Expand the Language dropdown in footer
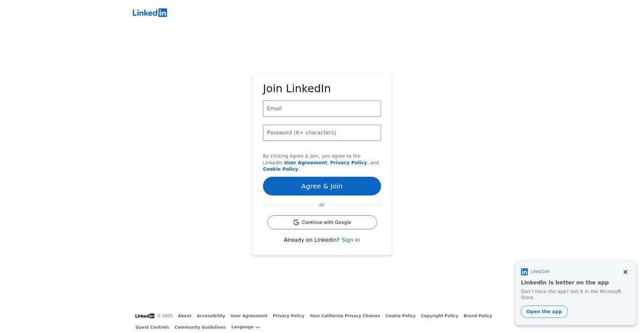Screen dimensions: 644x333 pyautogui.click(x=246, y=327)
